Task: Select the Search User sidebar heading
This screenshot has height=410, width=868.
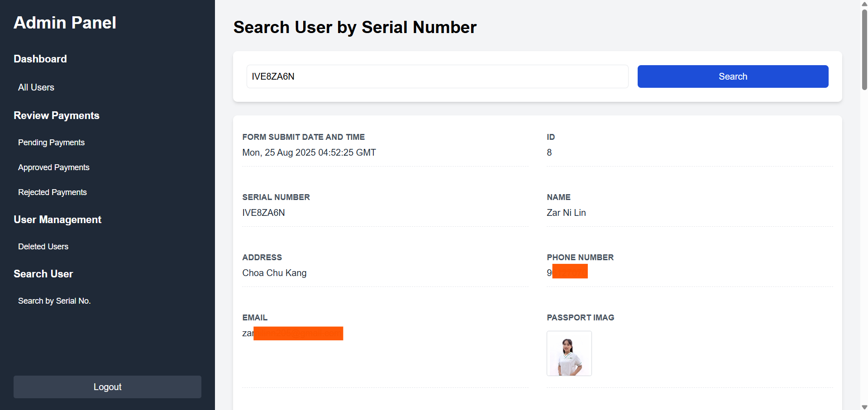Action: point(43,274)
